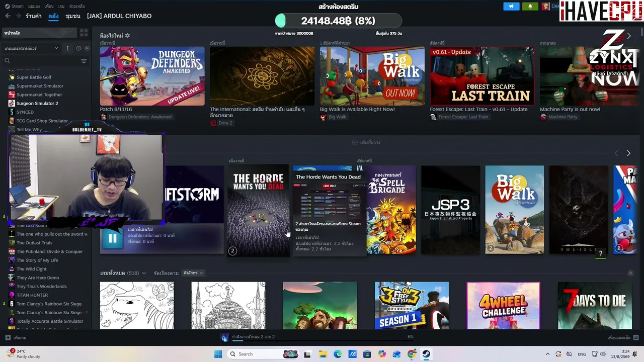This screenshot has height=362, width=644.
Task: Select The Wild Eight in the library list
Action: point(32,269)
